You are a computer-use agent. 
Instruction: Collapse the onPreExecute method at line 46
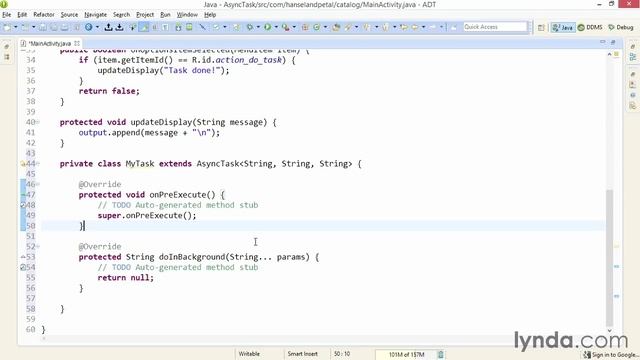coord(38,184)
